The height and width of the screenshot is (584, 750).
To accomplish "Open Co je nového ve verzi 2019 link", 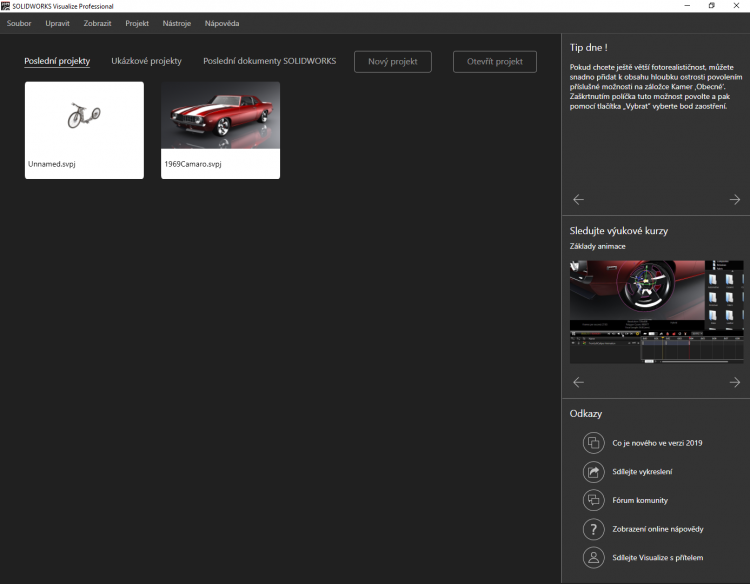I will tap(657, 443).
